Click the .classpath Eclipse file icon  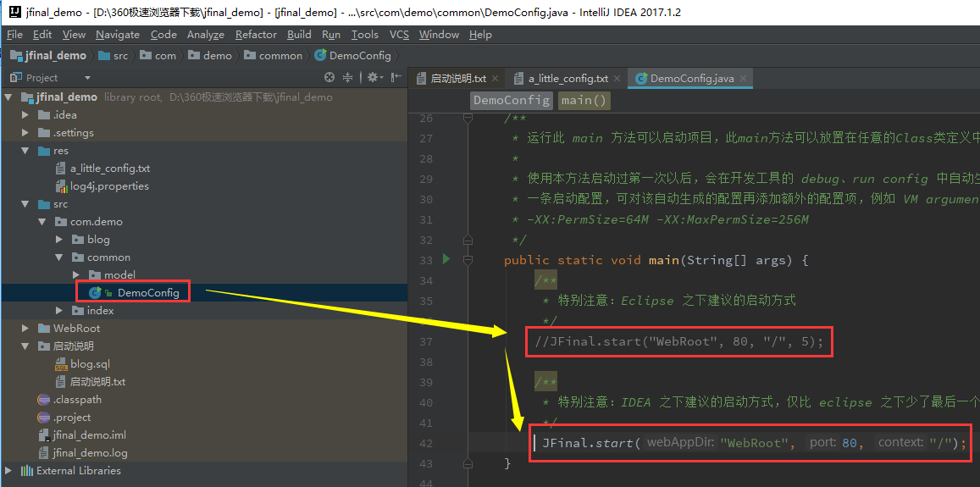click(x=44, y=400)
